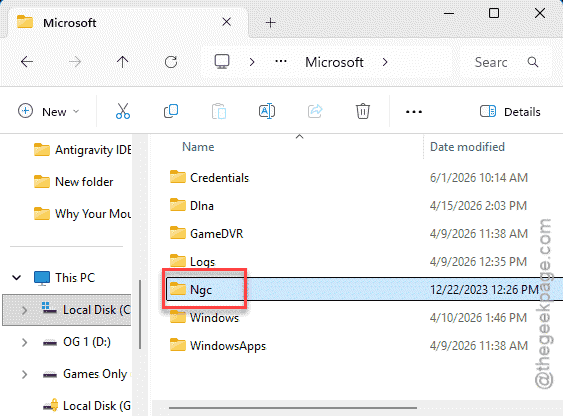Select New folder in navigation pane
The image size is (563, 416).
84,182
